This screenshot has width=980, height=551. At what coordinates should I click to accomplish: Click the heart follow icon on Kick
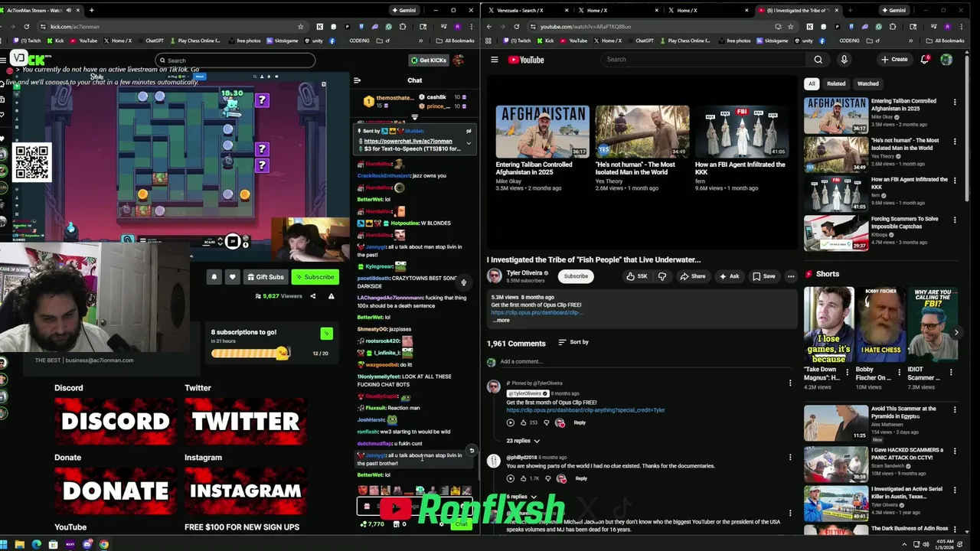(x=232, y=277)
